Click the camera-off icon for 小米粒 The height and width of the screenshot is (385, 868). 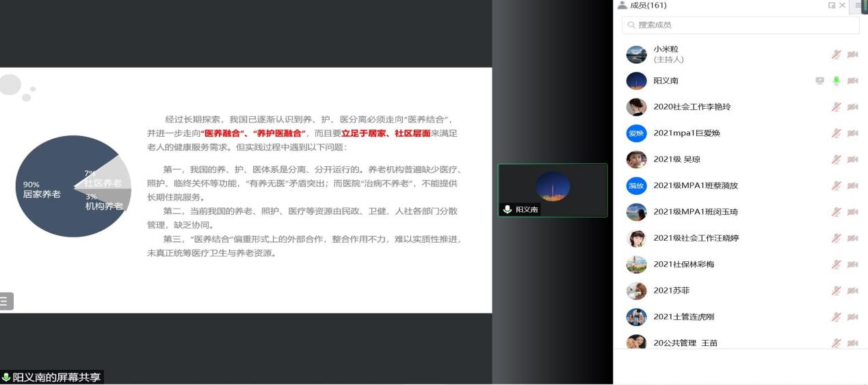(852, 55)
